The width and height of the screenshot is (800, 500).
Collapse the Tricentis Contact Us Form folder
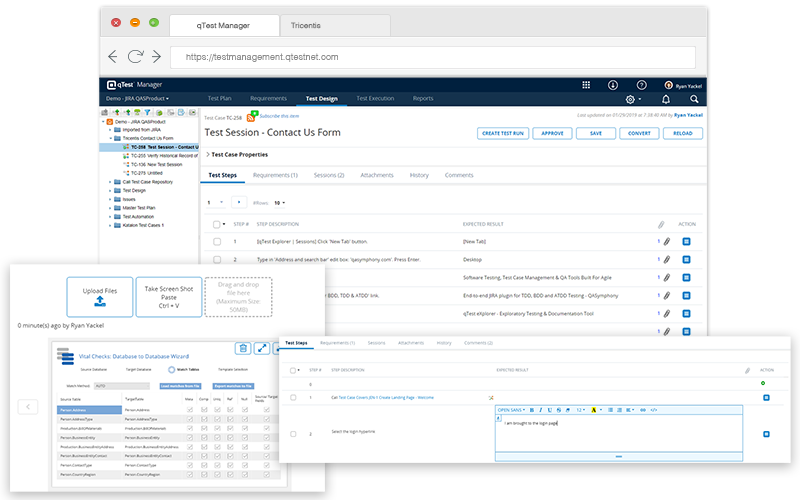point(110,138)
